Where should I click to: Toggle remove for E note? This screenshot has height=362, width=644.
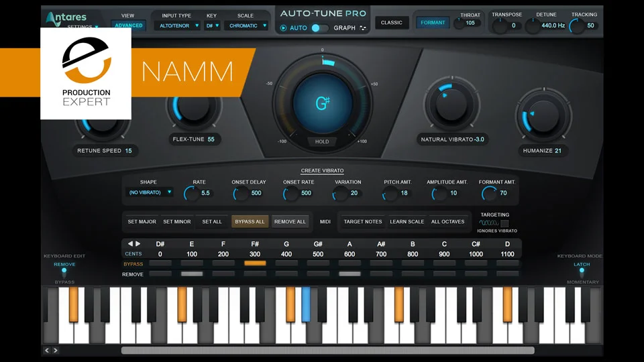coord(192,274)
